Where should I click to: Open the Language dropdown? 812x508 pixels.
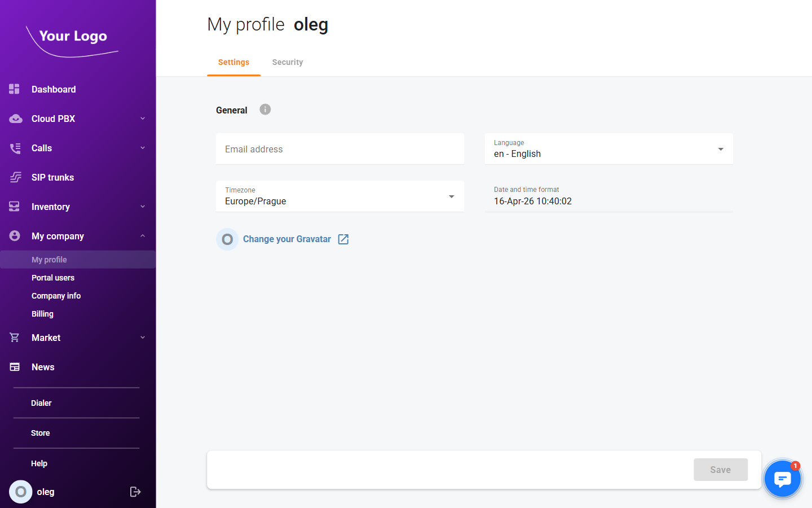[720, 148]
